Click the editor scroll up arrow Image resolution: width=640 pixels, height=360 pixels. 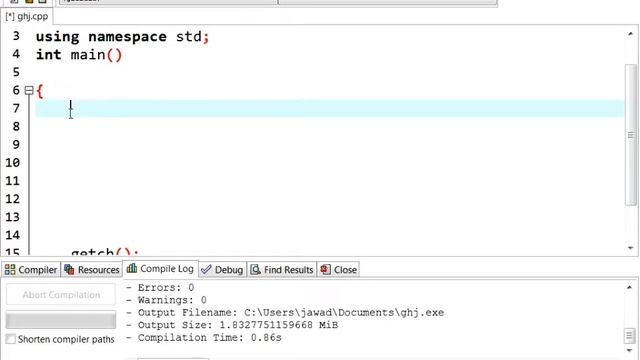pos(631,34)
